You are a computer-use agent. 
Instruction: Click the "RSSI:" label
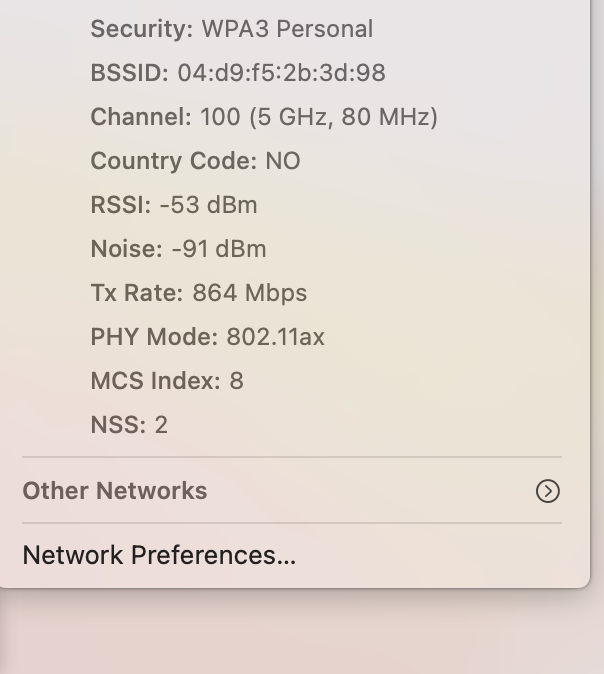pos(121,205)
